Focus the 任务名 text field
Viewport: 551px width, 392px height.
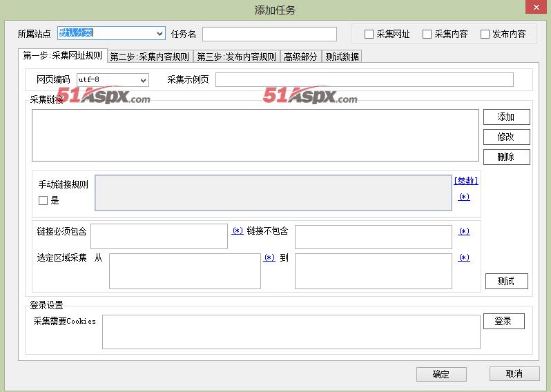click(269, 34)
